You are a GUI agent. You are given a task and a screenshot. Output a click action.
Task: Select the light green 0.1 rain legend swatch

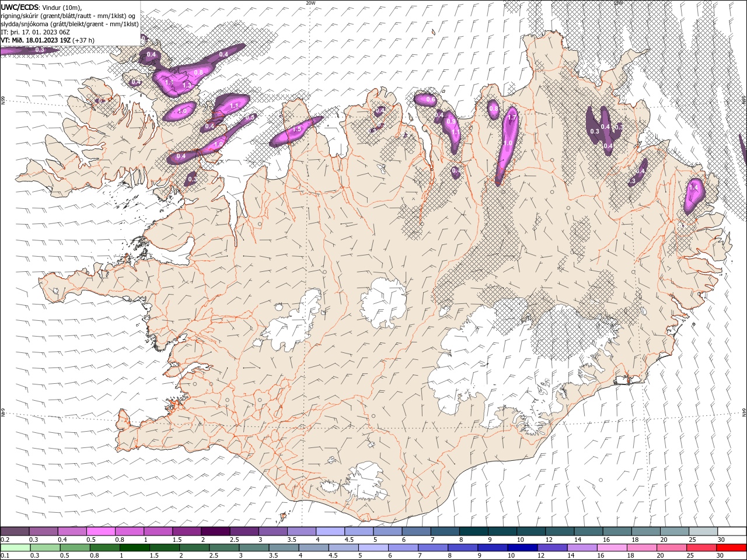[x=15, y=548]
